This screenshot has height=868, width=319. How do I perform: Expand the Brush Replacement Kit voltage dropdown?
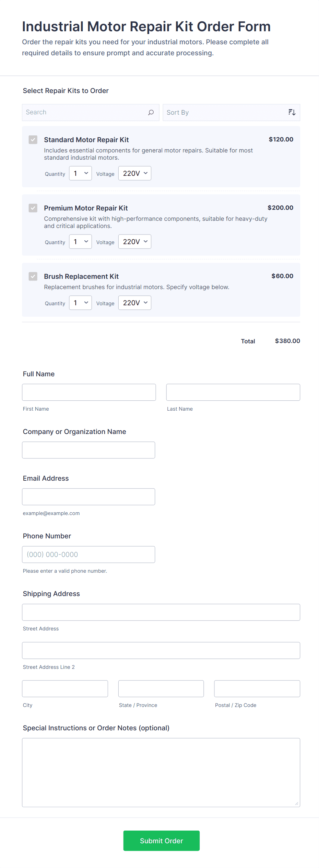click(134, 302)
